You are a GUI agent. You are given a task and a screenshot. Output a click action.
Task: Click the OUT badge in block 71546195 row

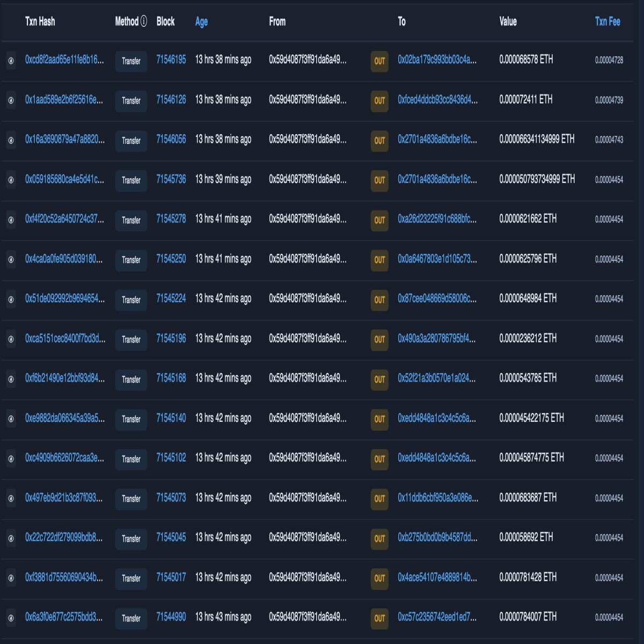coord(379,61)
